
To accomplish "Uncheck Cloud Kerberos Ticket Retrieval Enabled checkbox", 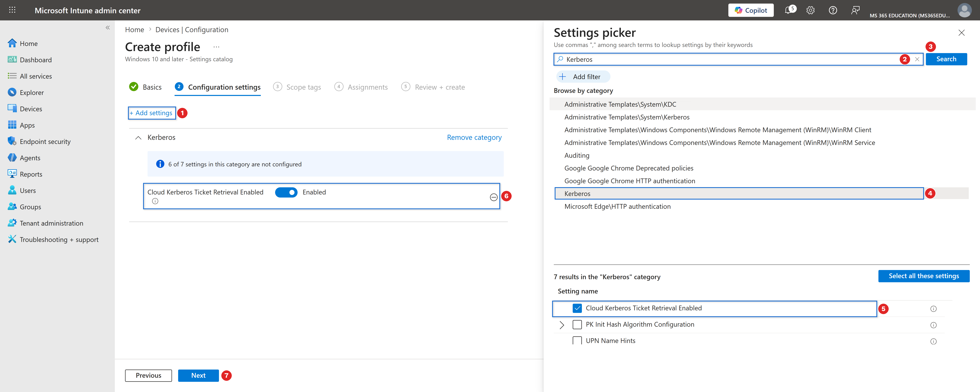I will pyautogui.click(x=577, y=308).
